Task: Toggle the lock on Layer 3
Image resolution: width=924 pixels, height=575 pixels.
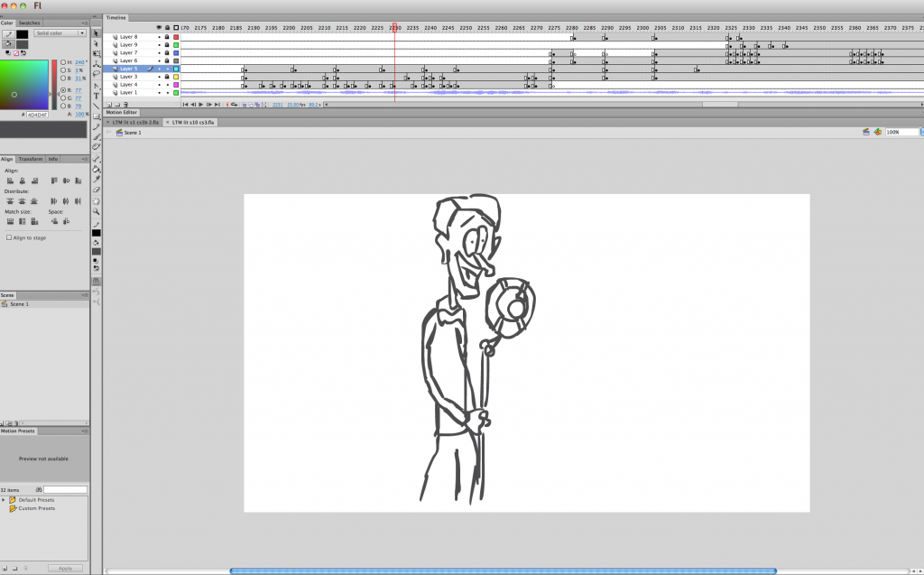Action: coord(167,77)
